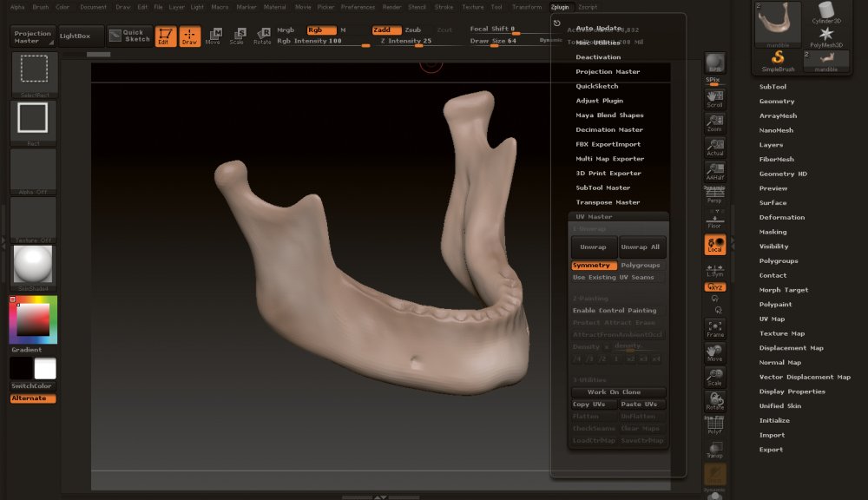868x500 pixels.
Task: Expand the Deformation sub-palette
Action: [782, 218]
